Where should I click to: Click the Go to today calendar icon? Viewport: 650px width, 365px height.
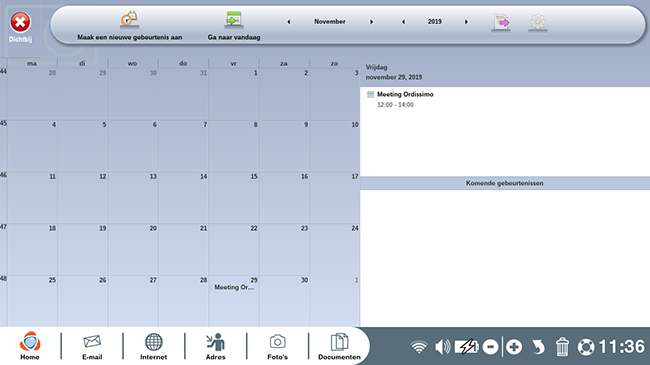(234, 20)
